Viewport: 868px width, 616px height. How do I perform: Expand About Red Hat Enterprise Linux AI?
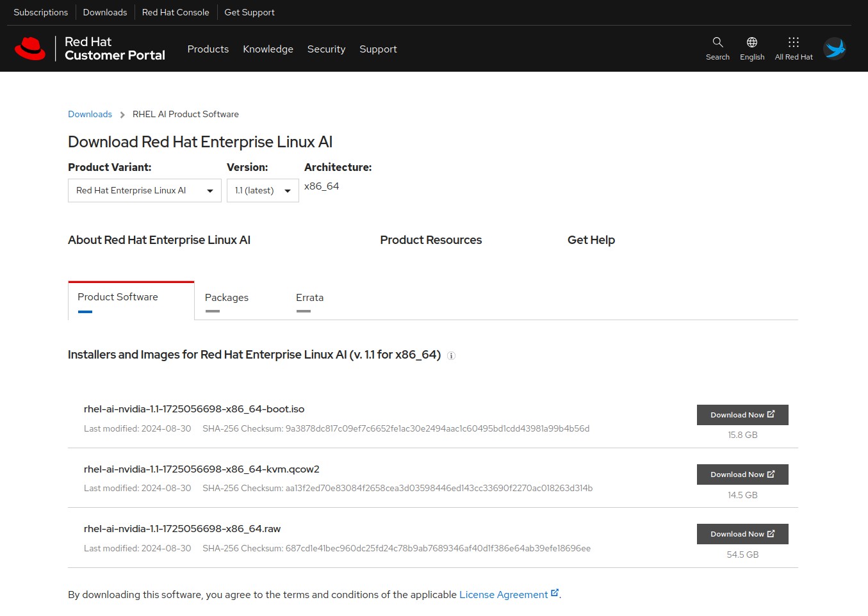[x=159, y=240]
